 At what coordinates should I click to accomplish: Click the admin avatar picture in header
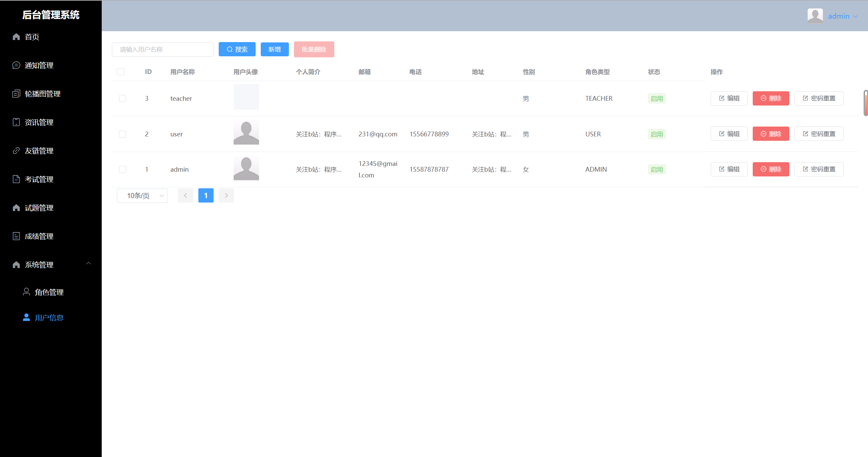[x=815, y=16]
